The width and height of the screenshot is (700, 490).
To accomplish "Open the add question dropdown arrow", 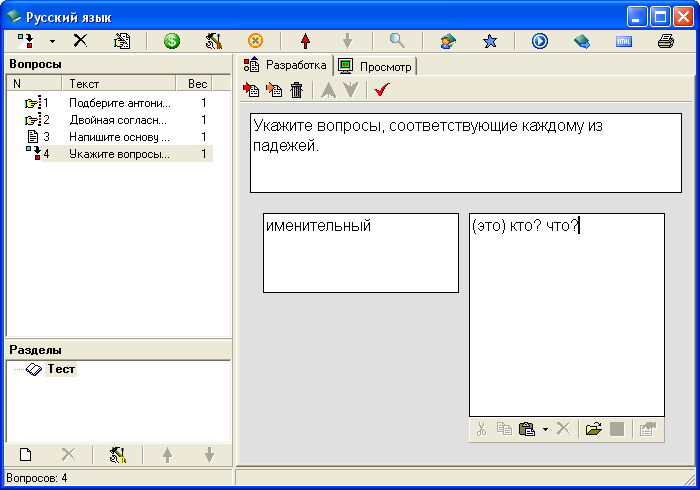I will [x=52, y=42].
